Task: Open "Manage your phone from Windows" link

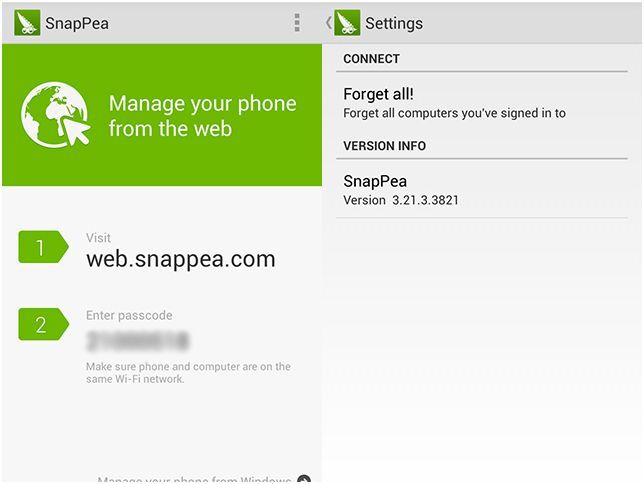Action: click(195, 480)
